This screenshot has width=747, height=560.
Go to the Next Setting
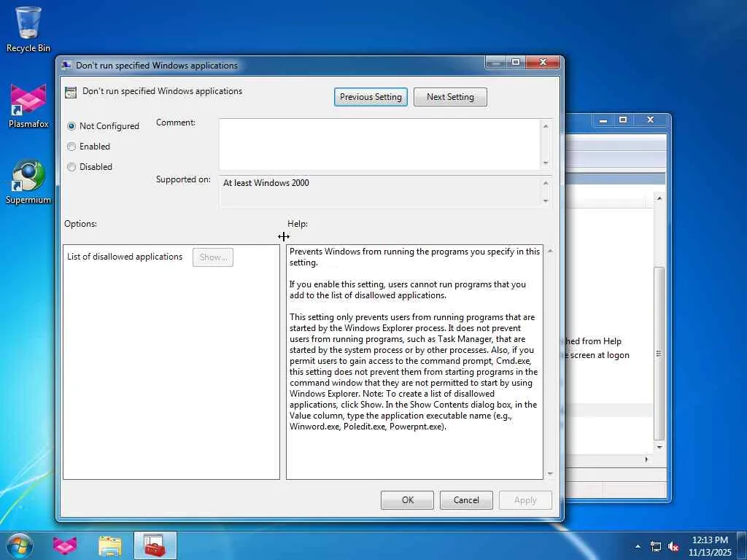click(x=450, y=97)
